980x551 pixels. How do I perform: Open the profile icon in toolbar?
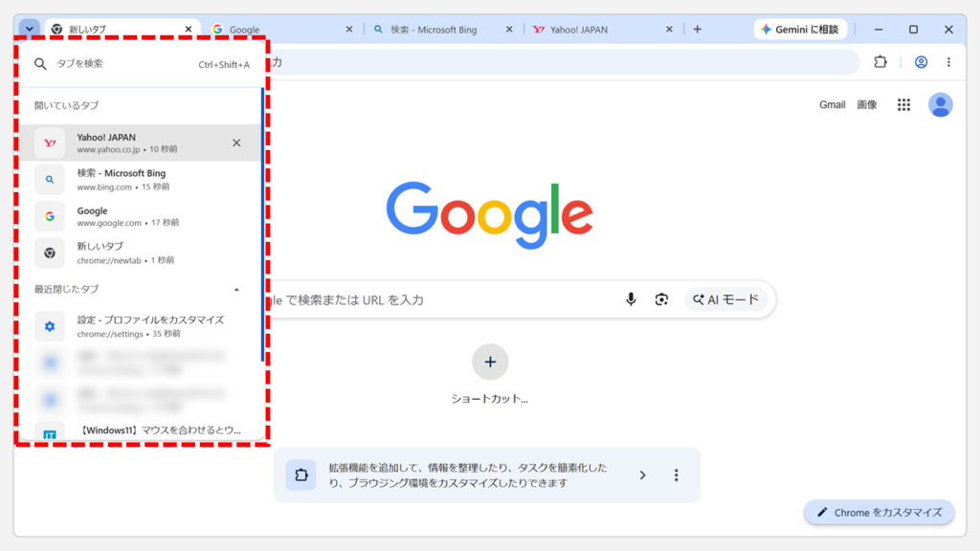(x=921, y=62)
